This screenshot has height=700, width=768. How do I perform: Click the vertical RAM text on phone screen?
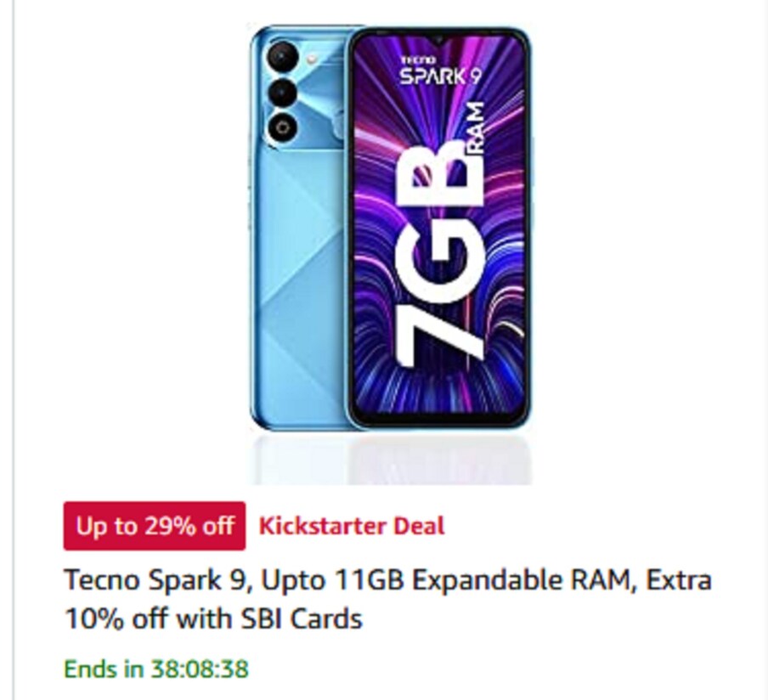476,129
